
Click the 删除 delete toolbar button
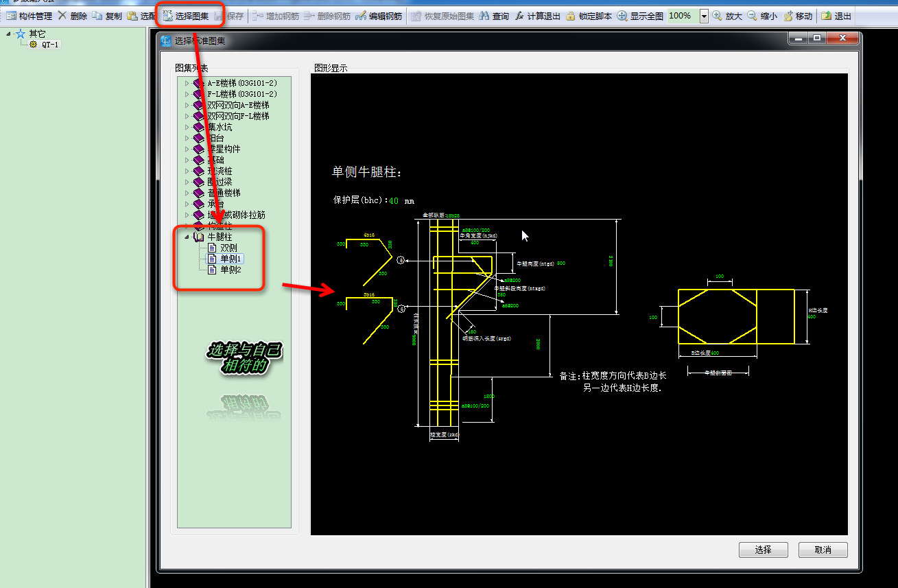point(73,16)
